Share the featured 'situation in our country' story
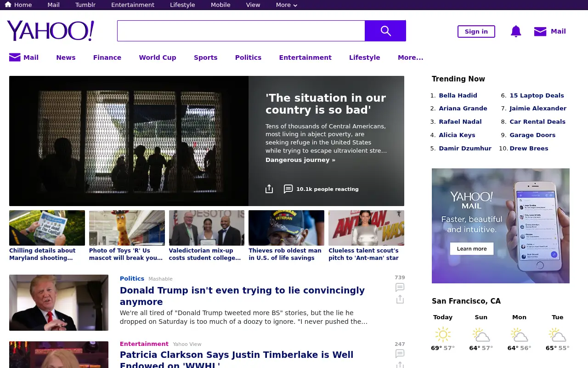This screenshot has width=588, height=368. point(269,189)
